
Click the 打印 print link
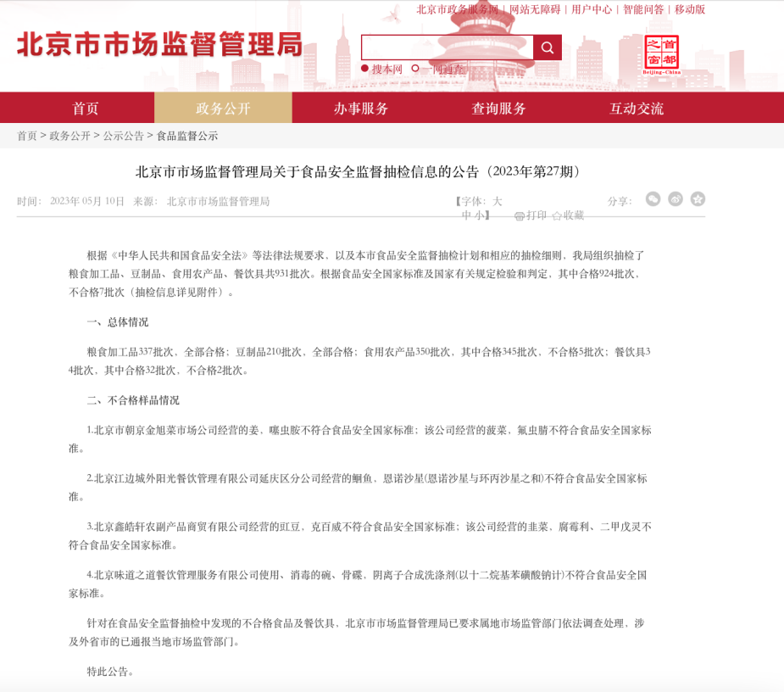tap(536, 215)
